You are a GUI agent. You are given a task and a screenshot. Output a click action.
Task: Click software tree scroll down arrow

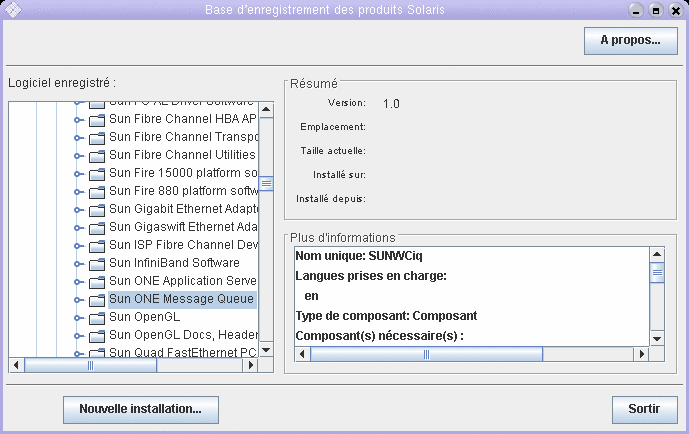[x=266, y=350]
